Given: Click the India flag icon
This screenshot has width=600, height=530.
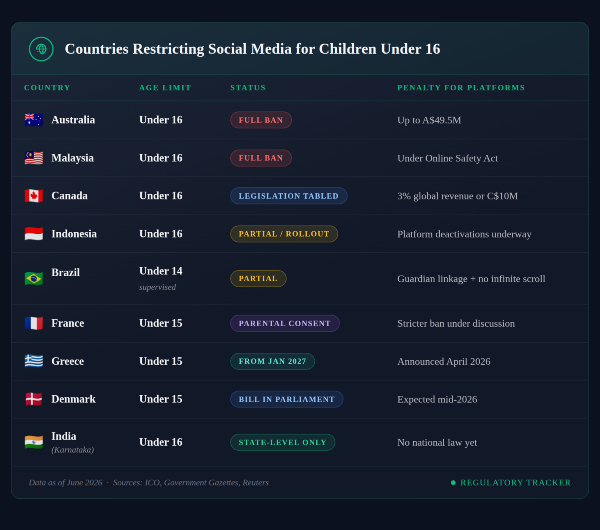Looking at the screenshot, I should tap(34, 442).
